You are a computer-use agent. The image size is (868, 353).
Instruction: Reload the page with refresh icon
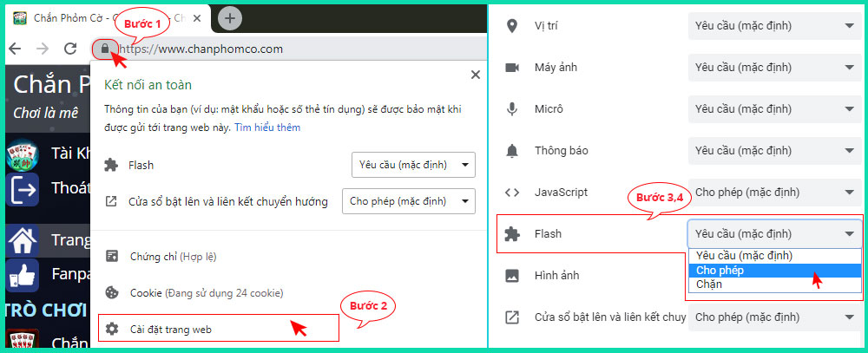coord(70,49)
